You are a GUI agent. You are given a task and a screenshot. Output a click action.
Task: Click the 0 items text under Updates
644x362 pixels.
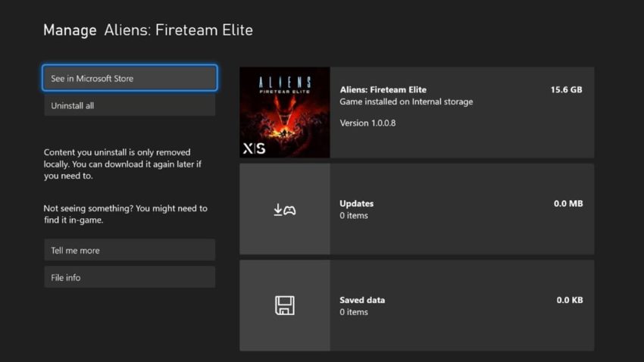[353, 216]
